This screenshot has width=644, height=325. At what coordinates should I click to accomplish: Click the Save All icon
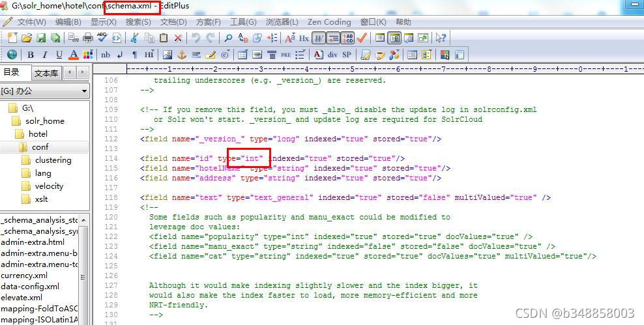click(x=55, y=38)
